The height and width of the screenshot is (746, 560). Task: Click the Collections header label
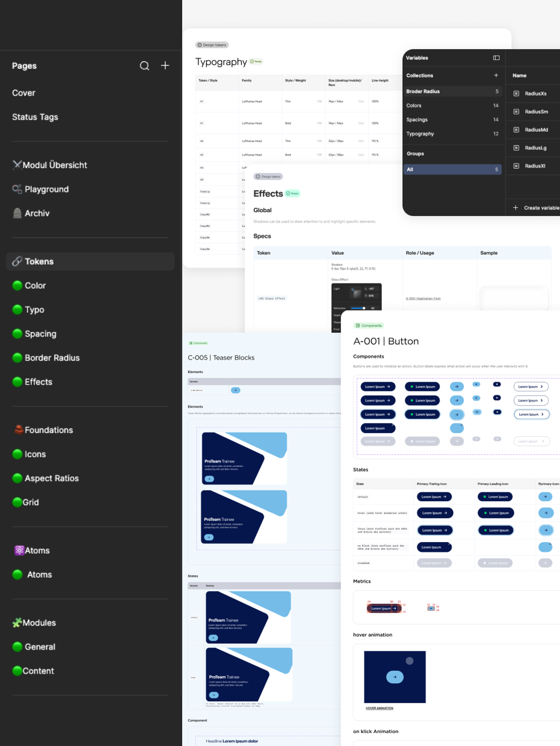pyautogui.click(x=419, y=76)
